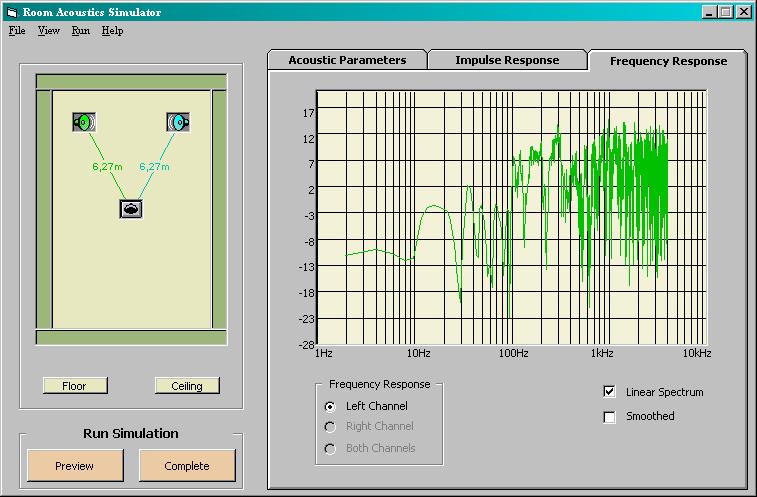Run the Complete simulation
The height and width of the screenshot is (497, 757).
point(187,466)
